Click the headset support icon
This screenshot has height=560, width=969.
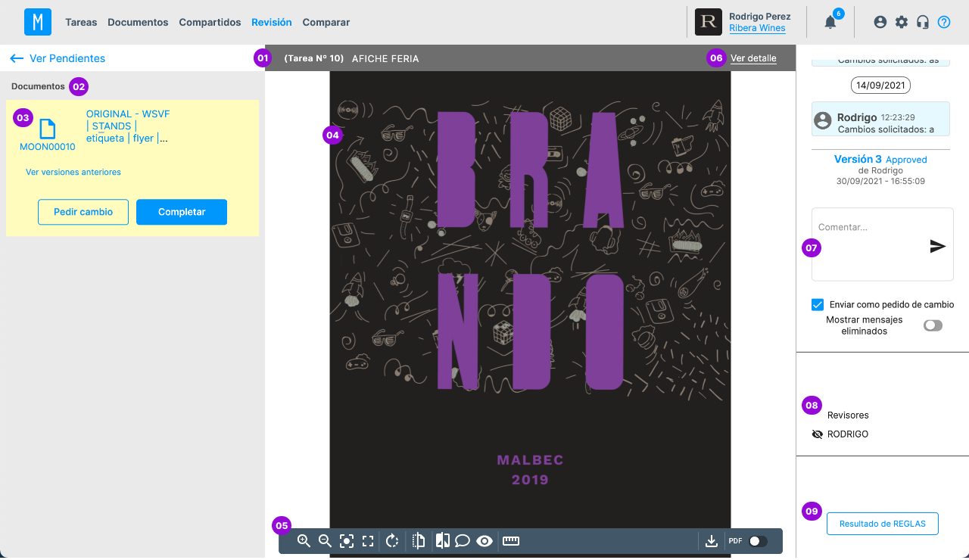[922, 22]
